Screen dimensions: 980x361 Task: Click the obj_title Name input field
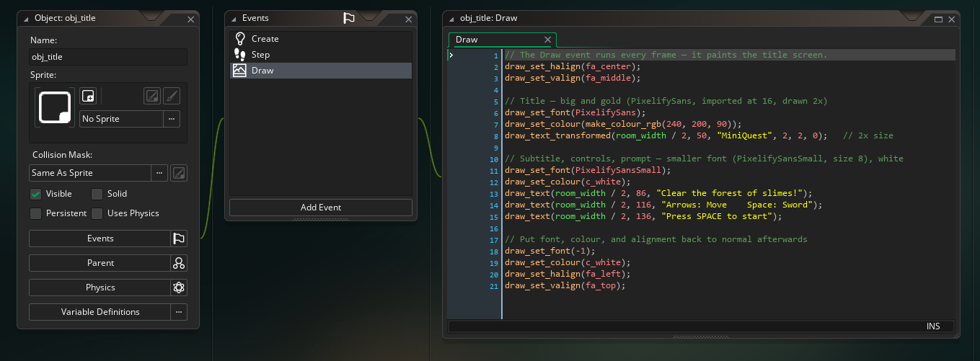(x=108, y=57)
